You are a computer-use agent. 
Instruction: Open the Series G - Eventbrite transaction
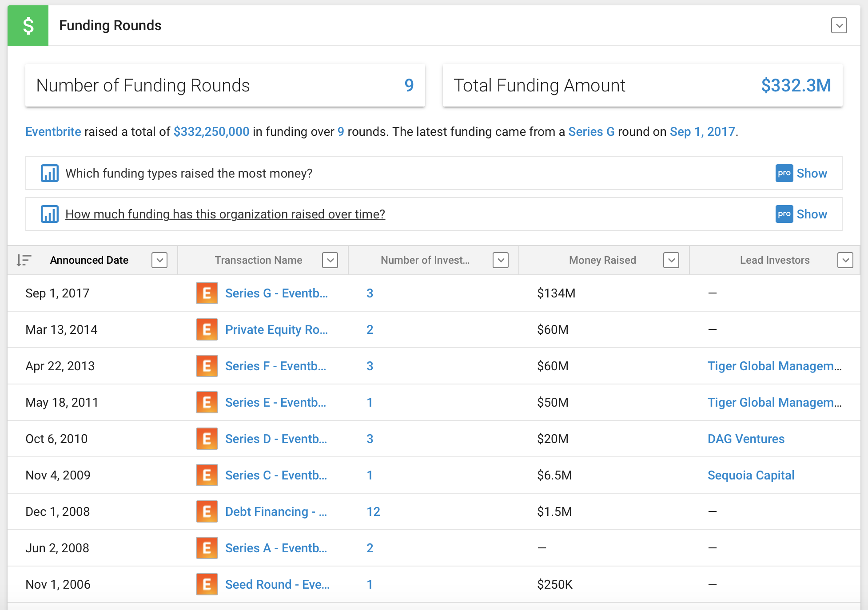click(276, 293)
